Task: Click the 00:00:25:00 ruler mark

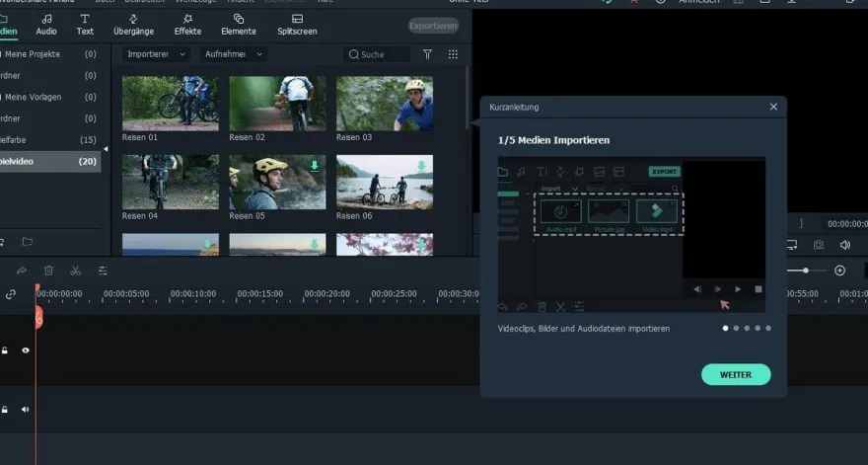Action: pyautogui.click(x=395, y=294)
